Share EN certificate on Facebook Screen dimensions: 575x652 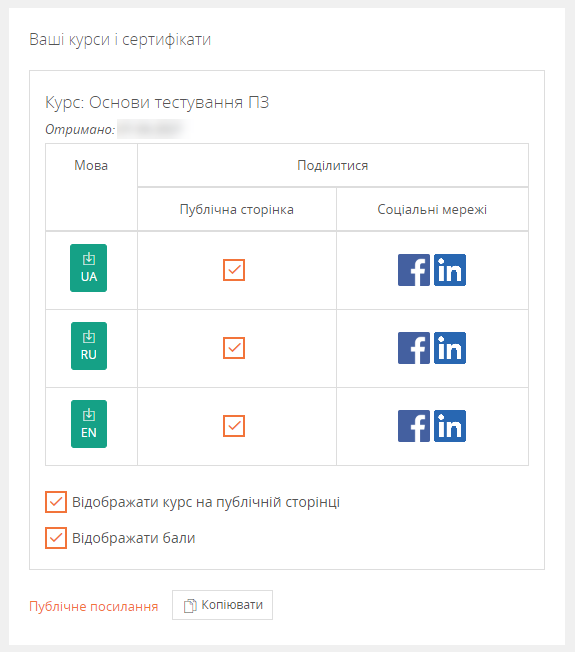click(414, 426)
